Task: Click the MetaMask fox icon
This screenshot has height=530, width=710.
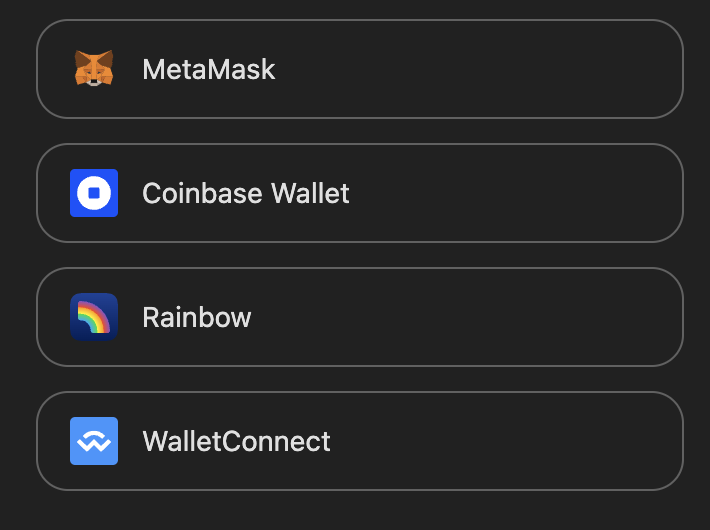Action: click(x=94, y=68)
